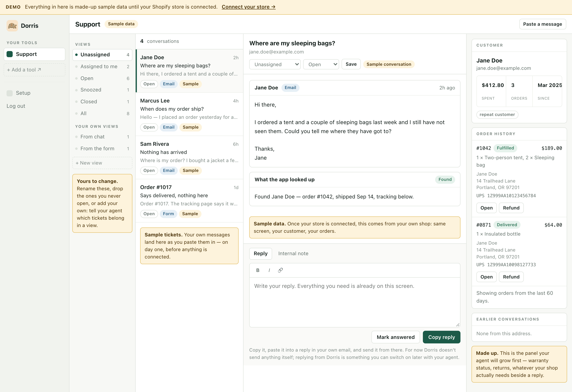Click the Sample conversation badge
The width and height of the screenshot is (572, 392).
tap(389, 64)
